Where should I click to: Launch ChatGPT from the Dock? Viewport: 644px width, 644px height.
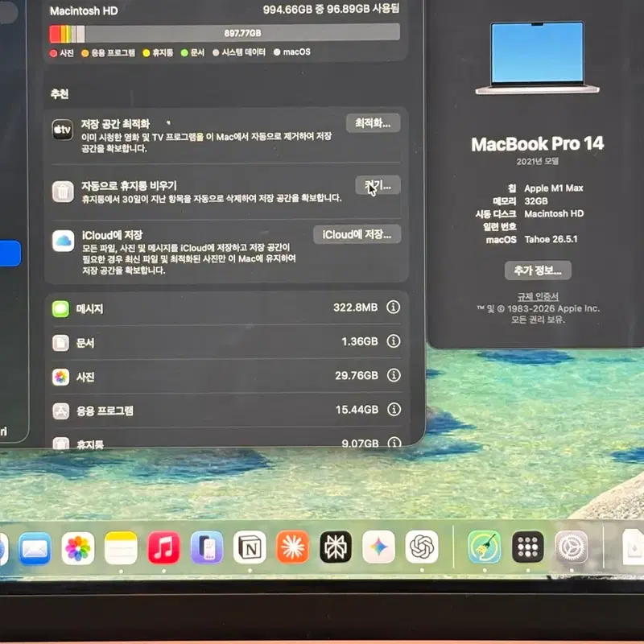(422, 547)
